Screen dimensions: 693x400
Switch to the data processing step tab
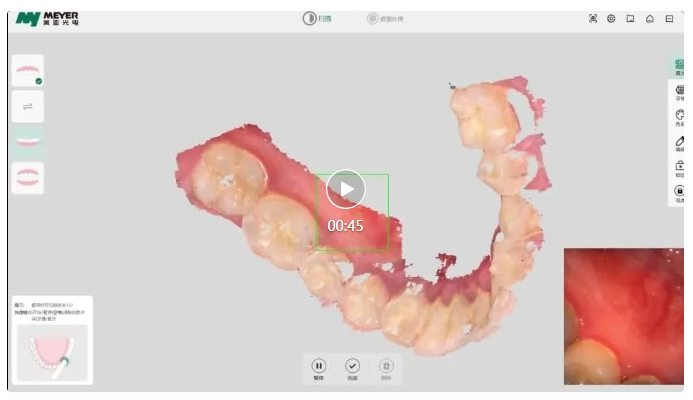pos(385,18)
